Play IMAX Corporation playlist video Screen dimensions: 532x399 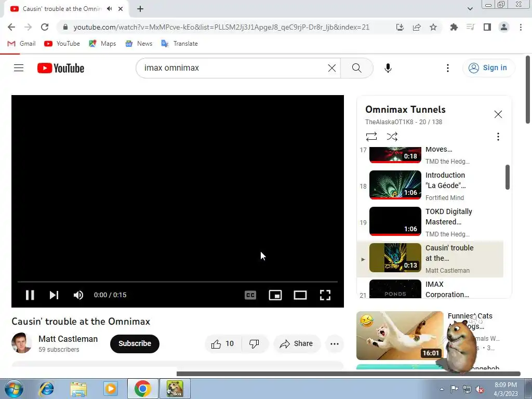tap(431, 289)
